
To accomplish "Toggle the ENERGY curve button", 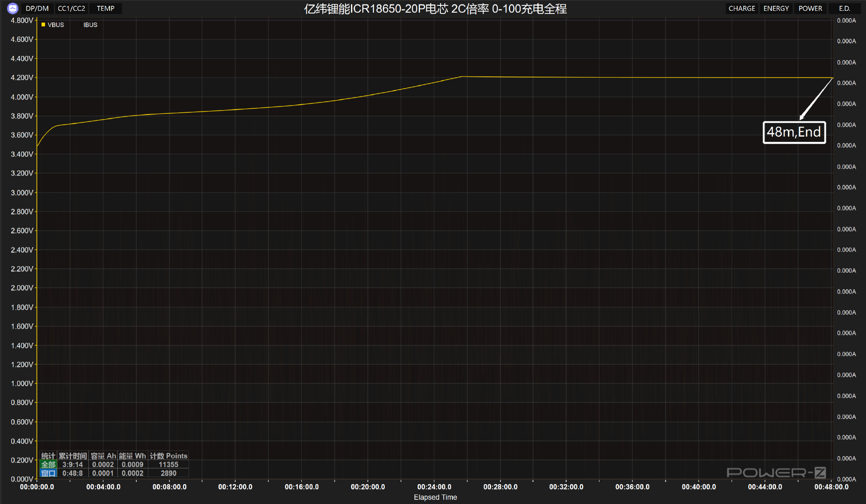I will [776, 9].
